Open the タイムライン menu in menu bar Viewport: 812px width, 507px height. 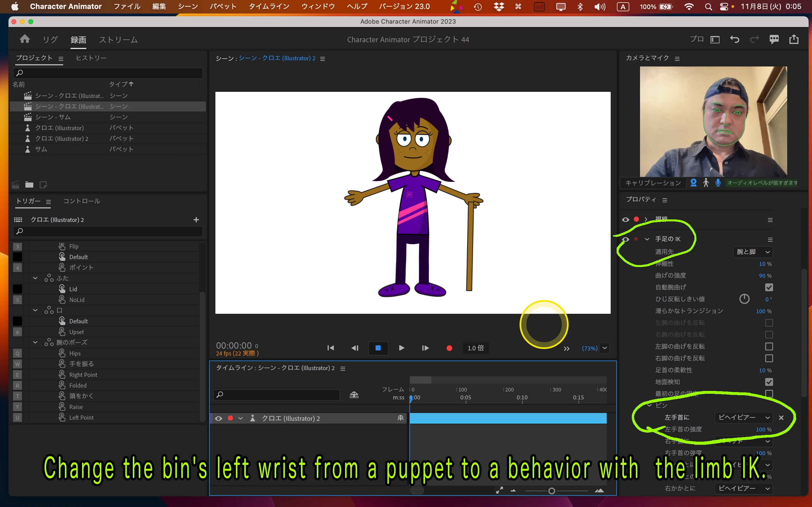click(269, 6)
